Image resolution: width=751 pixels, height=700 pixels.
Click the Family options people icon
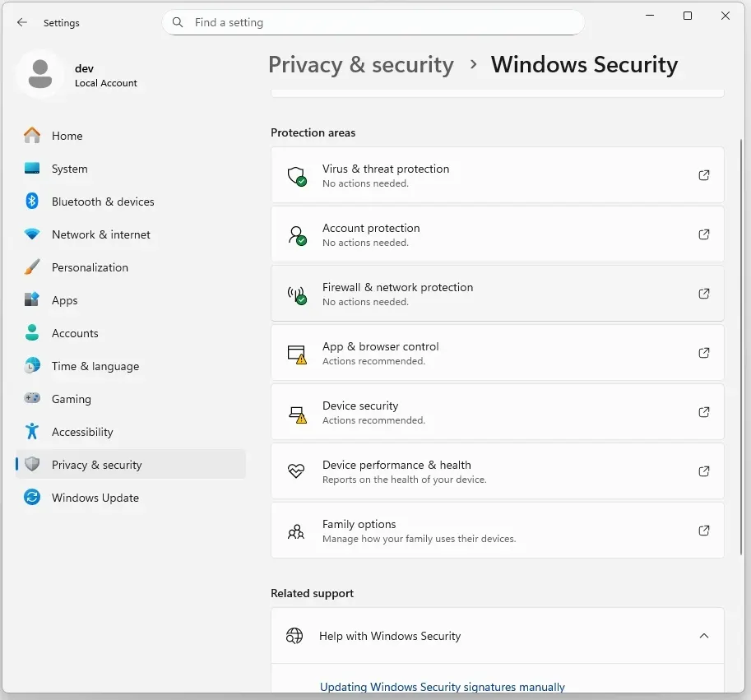pos(296,531)
